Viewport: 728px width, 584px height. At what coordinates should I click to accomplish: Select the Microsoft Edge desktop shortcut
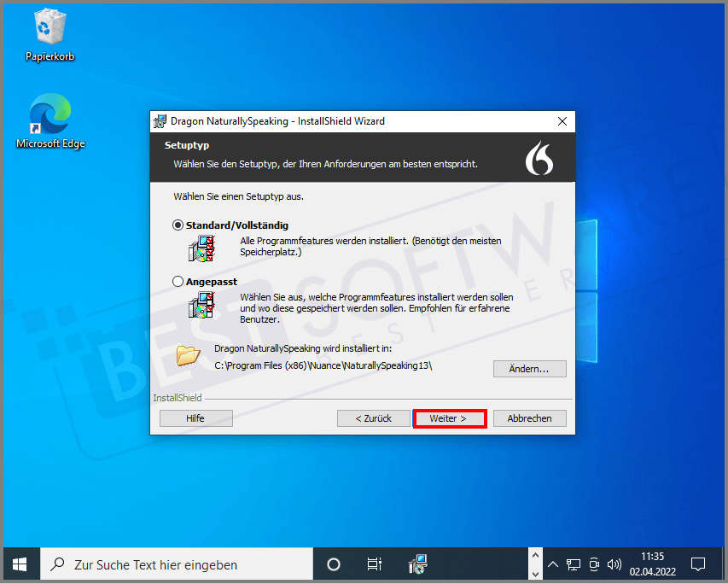(50, 115)
